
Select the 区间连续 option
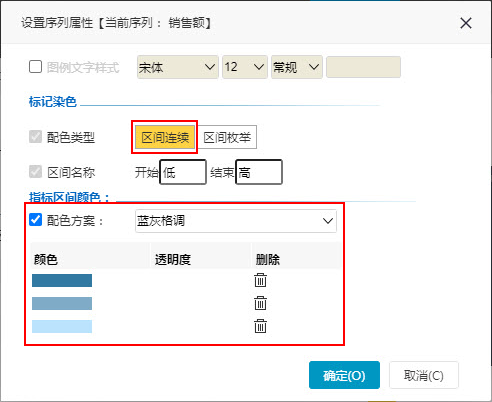click(x=165, y=137)
